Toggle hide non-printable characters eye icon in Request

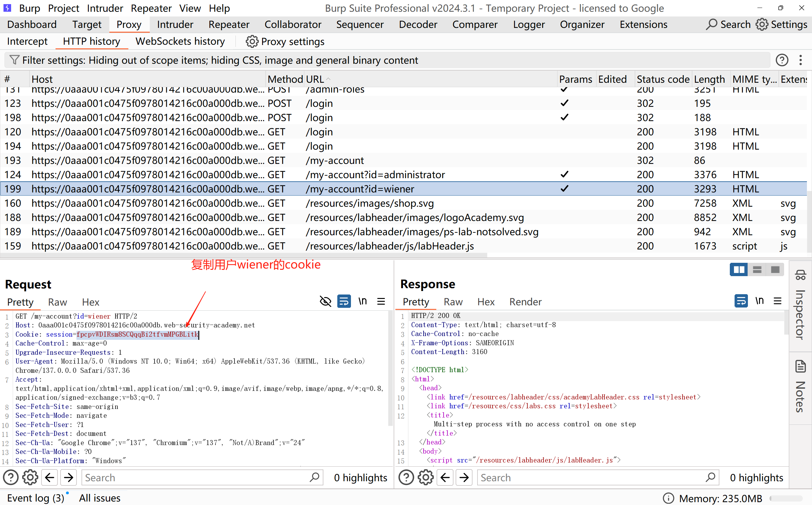pos(325,301)
